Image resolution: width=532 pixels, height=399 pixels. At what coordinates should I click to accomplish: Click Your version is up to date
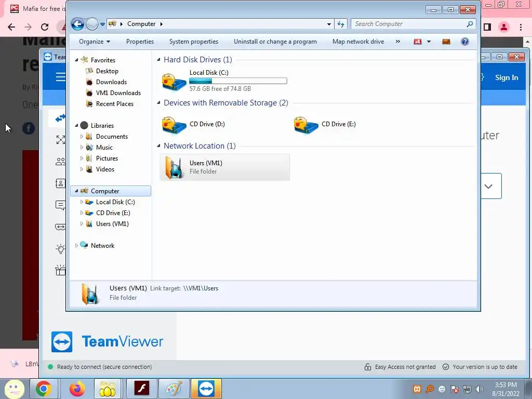point(480,367)
